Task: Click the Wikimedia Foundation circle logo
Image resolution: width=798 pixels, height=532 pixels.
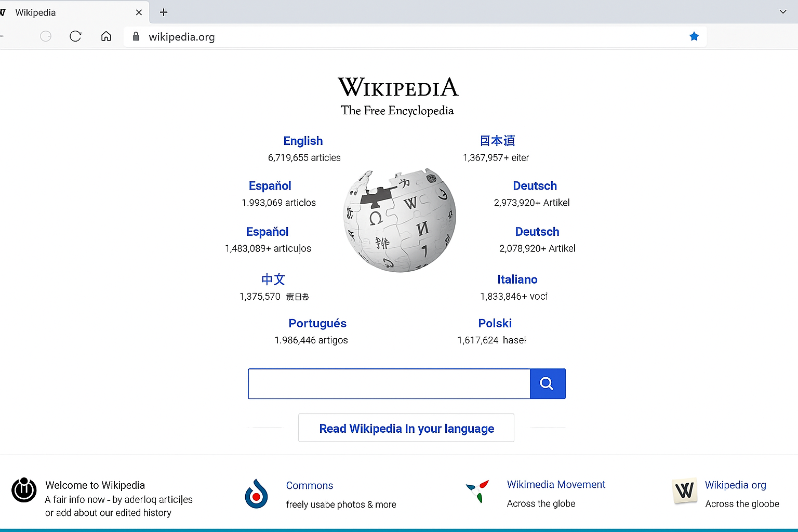Action: [x=24, y=490]
